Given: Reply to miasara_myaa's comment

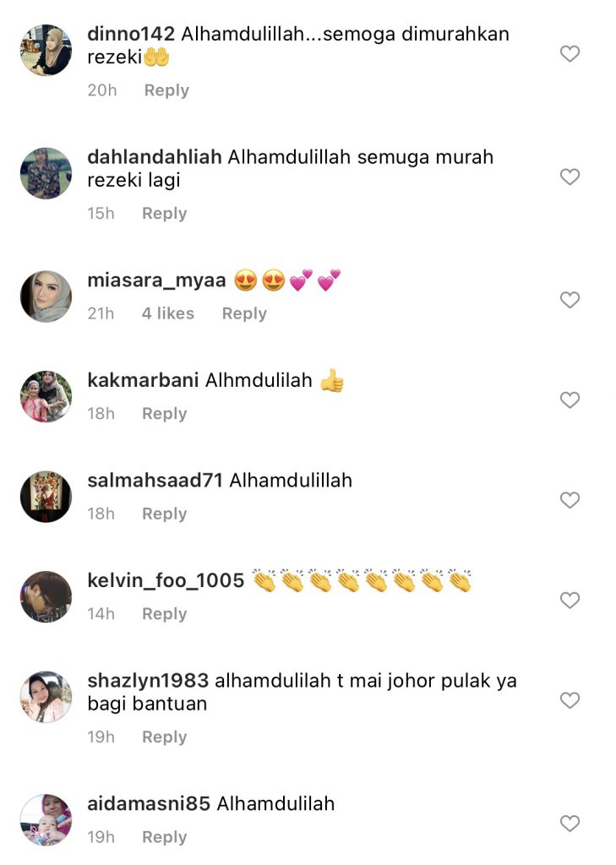Looking at the screenshot, I should coord(244,313).
